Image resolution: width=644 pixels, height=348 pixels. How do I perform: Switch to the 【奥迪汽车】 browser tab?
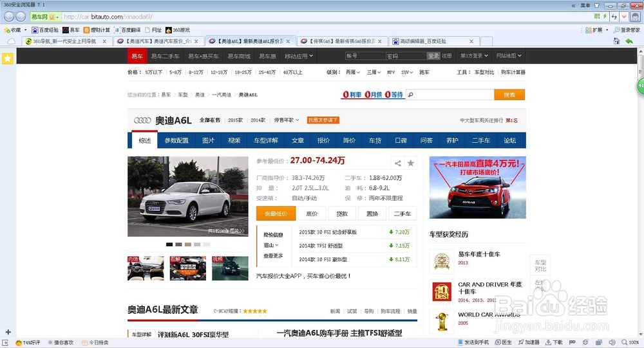click(157, 41)
